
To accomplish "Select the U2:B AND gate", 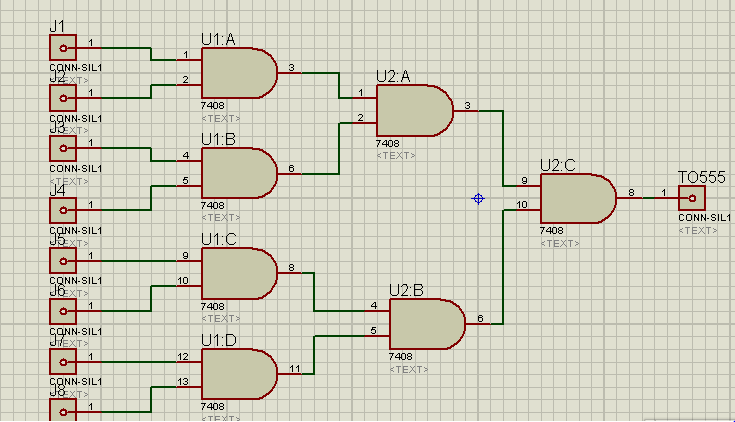I will (427, 324).
